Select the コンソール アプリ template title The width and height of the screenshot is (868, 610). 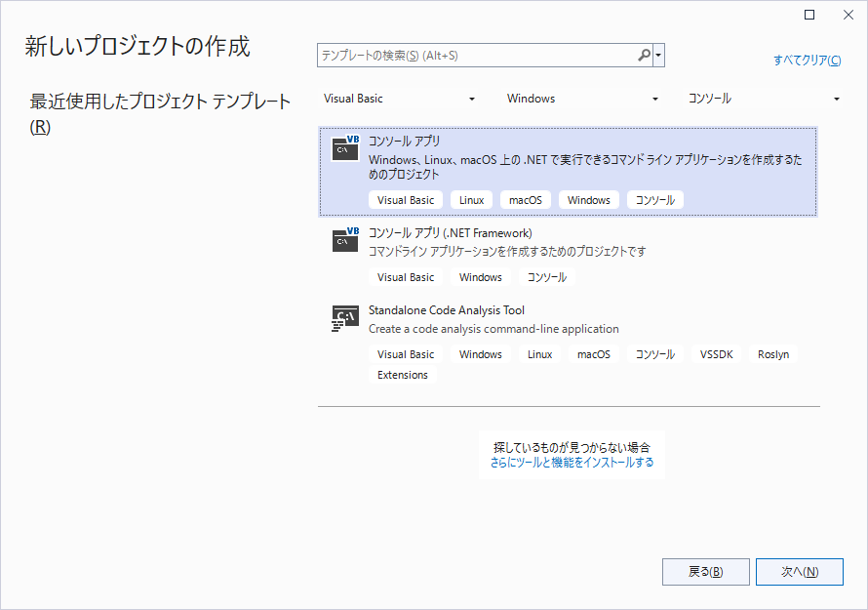pos(405,141)
